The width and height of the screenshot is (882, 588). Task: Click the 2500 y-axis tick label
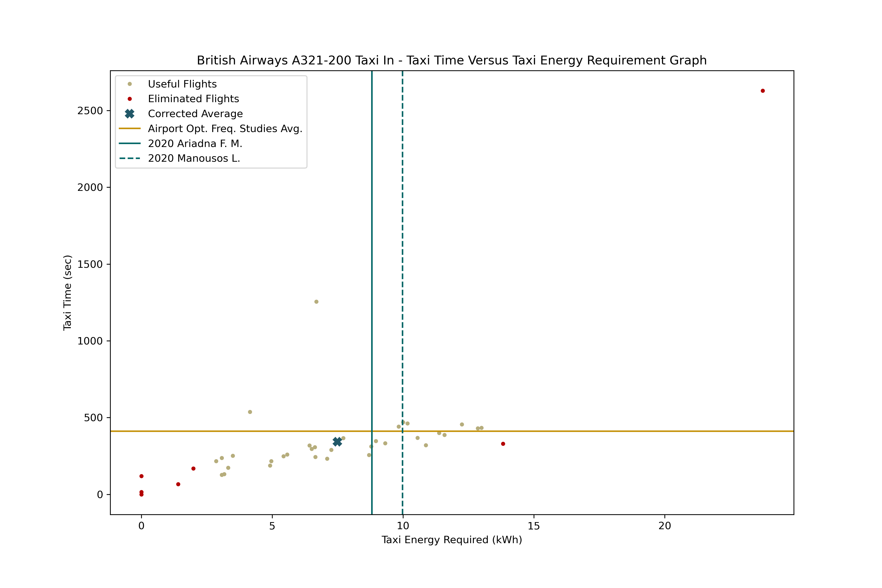(90, 111)
